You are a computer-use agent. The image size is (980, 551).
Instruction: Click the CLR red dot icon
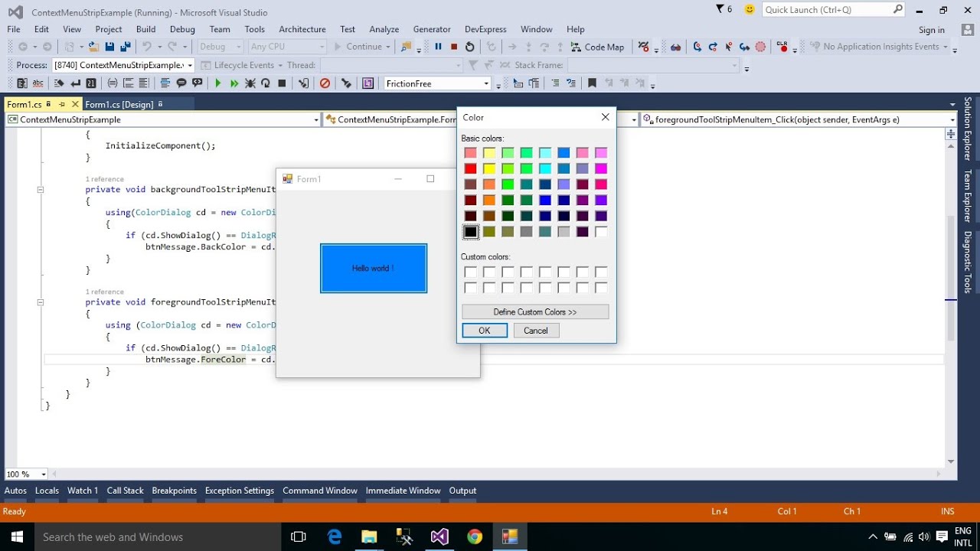click(782, 47)
